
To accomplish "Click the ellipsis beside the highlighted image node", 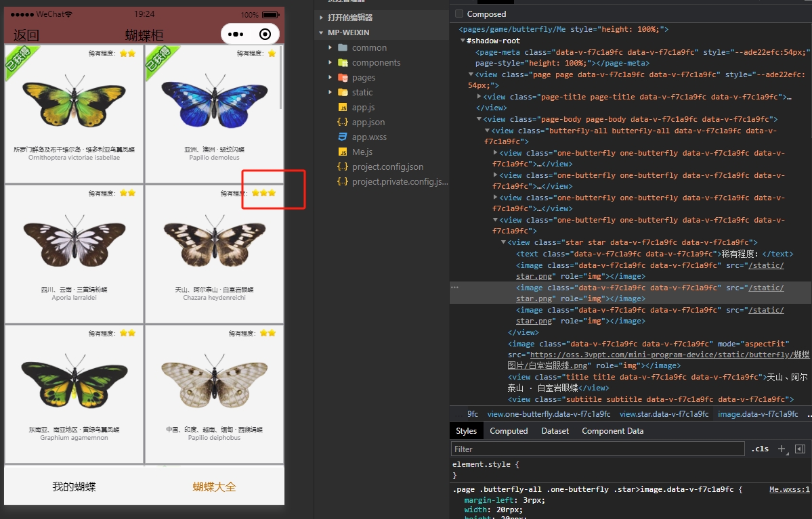I will (x=454, y=287).
